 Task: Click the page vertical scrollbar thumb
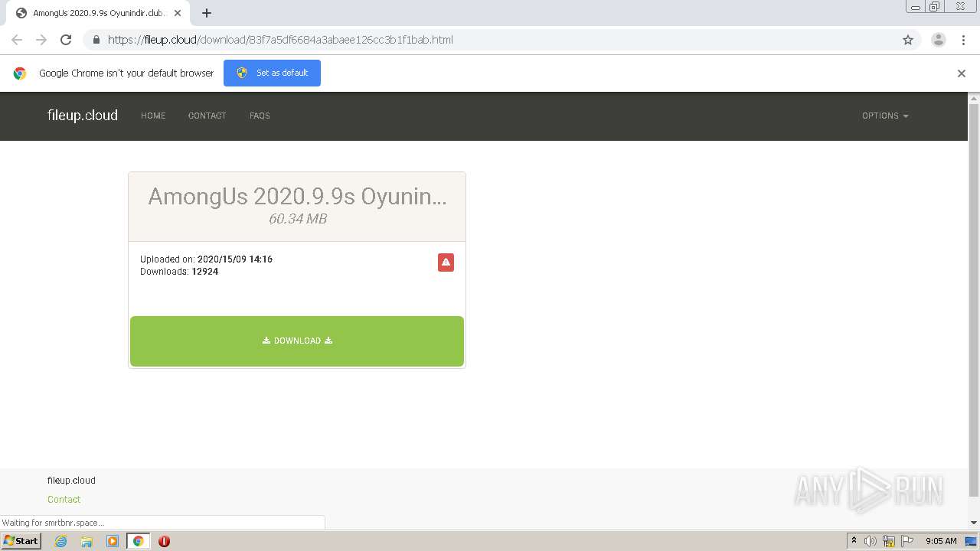click(x=974, y=300)
